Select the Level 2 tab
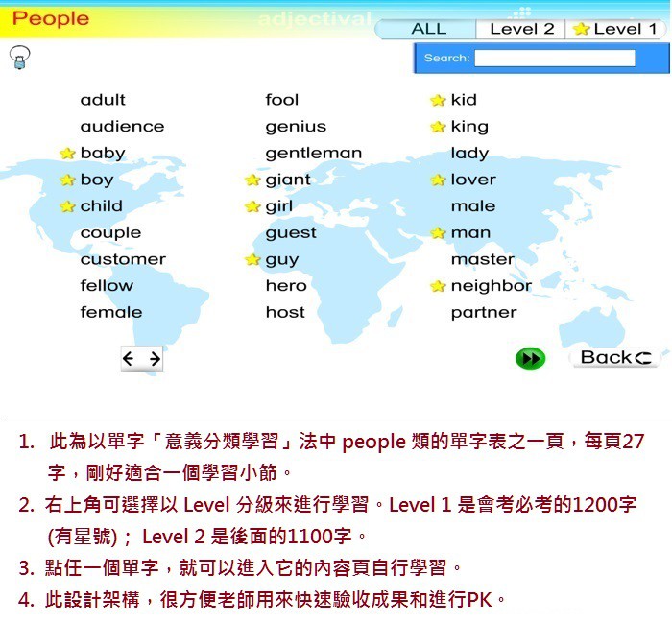Screen dimensions: 672x624 521,29
